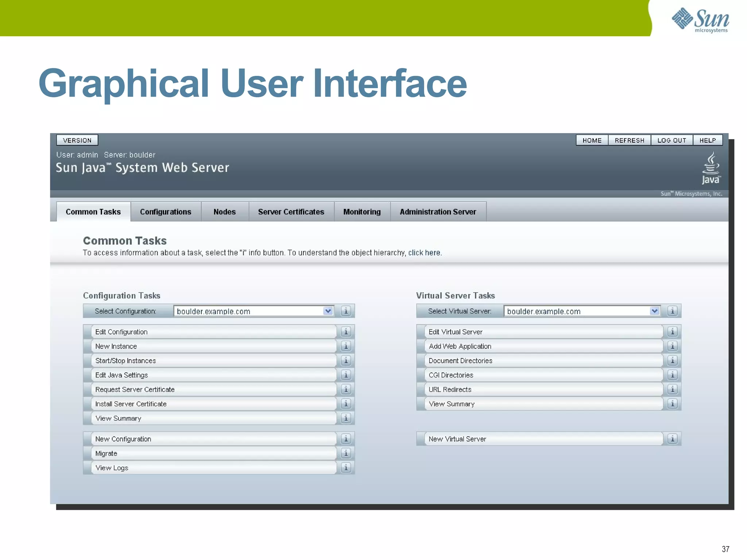Screen dimensions: 747x560
Task: Click info icon for Migrate
Action: pos(346,453)
